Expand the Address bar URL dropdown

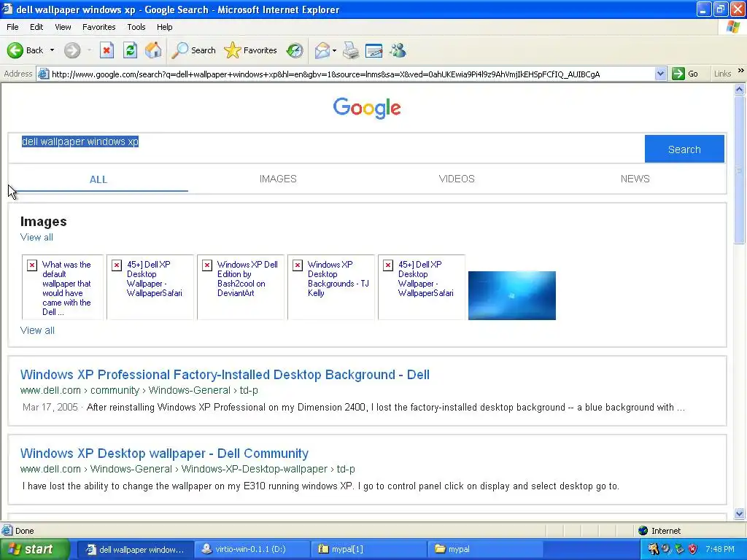click(x=660, y=74)
